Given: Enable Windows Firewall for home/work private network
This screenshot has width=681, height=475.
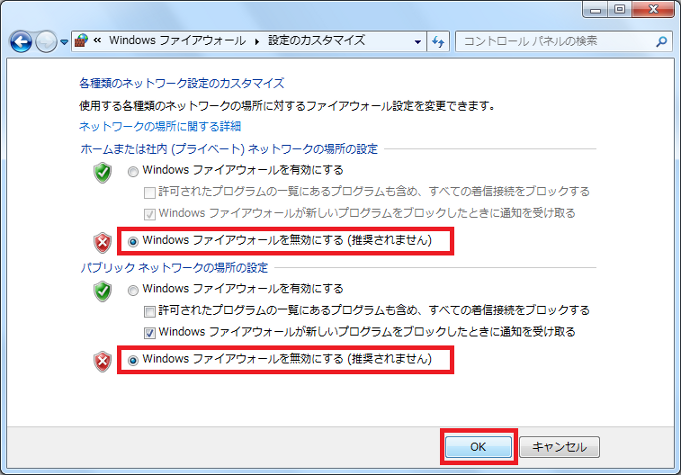Looking at the screenshot, I should 134,171.
